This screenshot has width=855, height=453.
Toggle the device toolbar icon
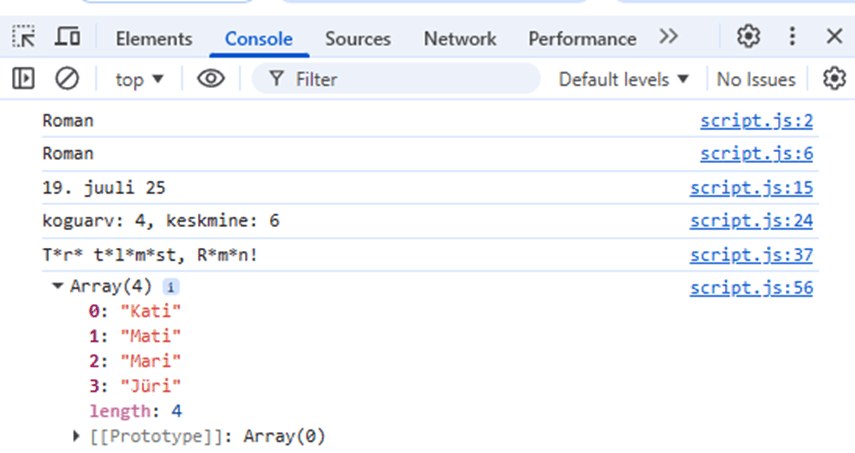(x=68, y=37)
